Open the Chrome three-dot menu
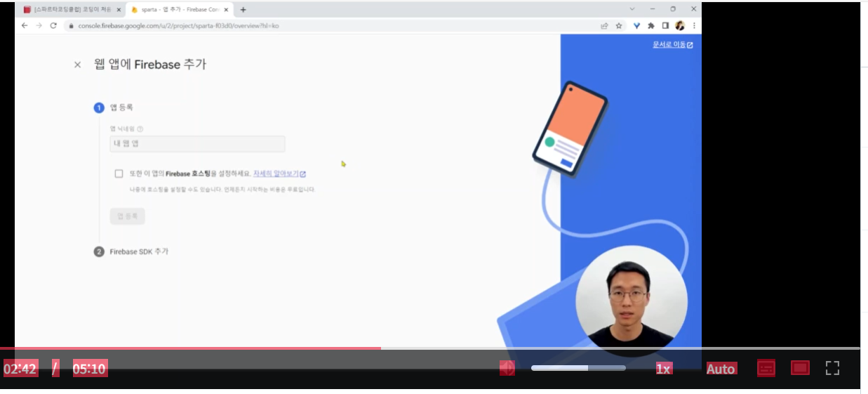Screen dimensions: 868x394 pyautogui.click(x=694, y=25)
